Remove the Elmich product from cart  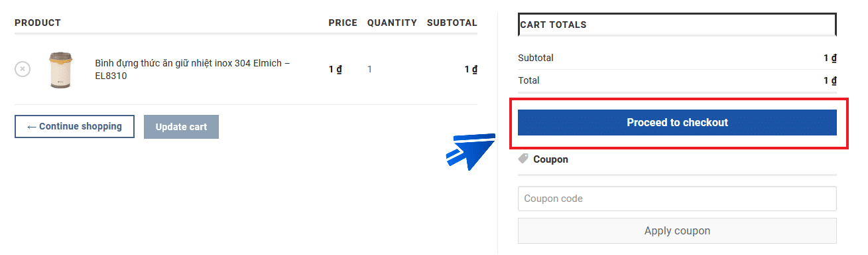click(23, 68)
